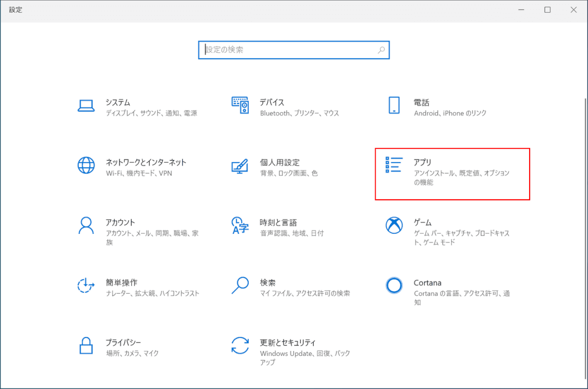Click the text ゲーム バー、キャプチャ、ブロードキャスト、ゲーム モード
The height and width of the screenshot is (389, 588).
click(x=462, y=238)
